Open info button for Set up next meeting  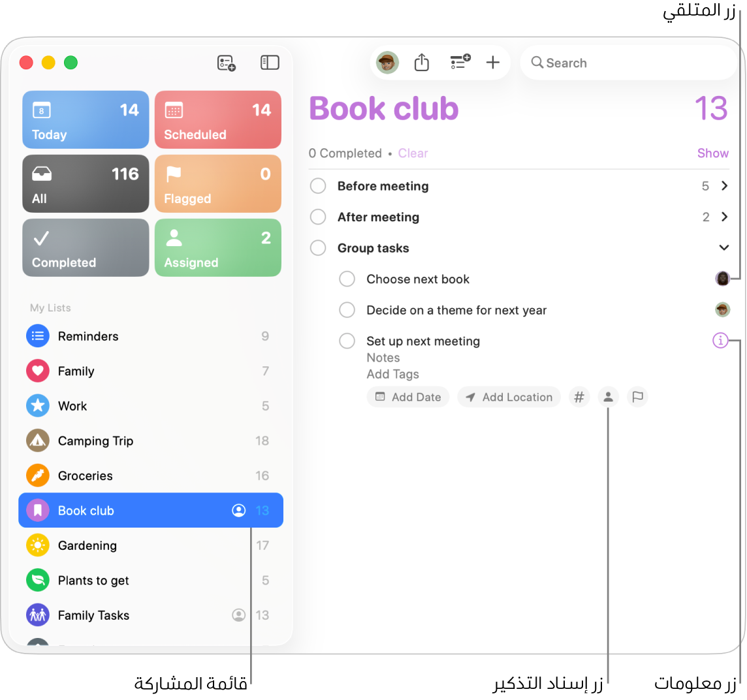click(x=720, y=340)
